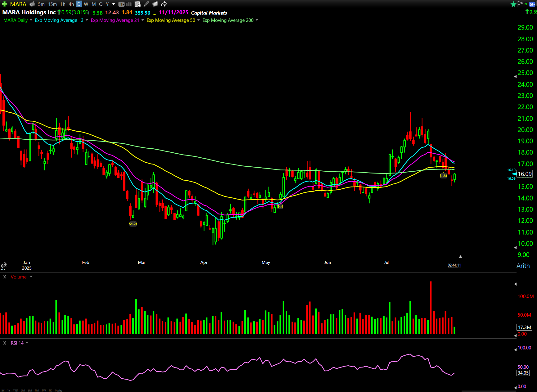
Task: Switch to the 4h timeframe
Action: 71,4
